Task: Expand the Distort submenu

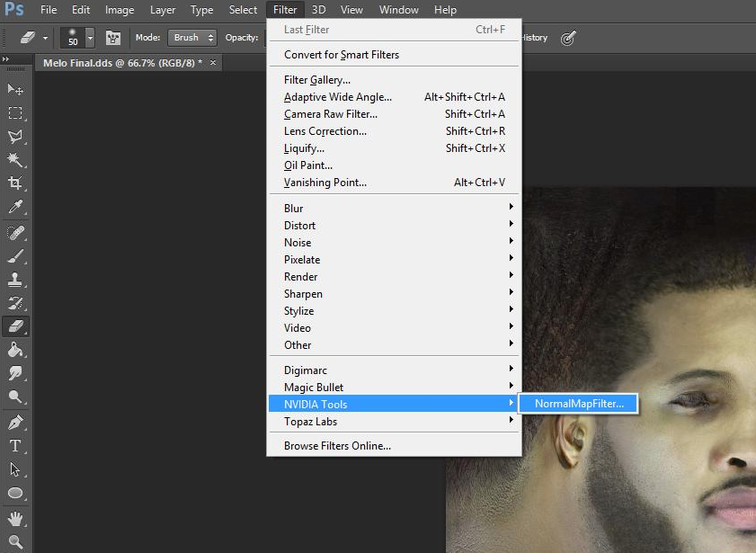Action: (x=394, y=225)
